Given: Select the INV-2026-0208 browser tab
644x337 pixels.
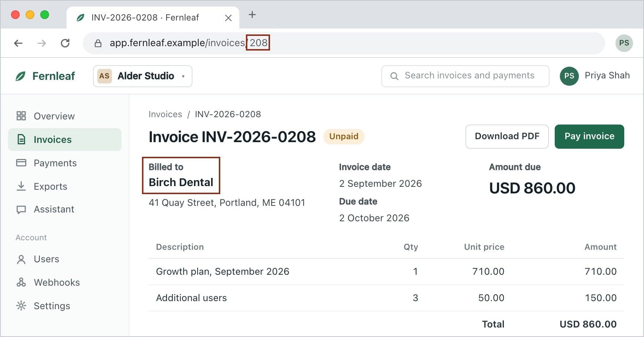Looking at the screenshot, I should pos(153,18).
